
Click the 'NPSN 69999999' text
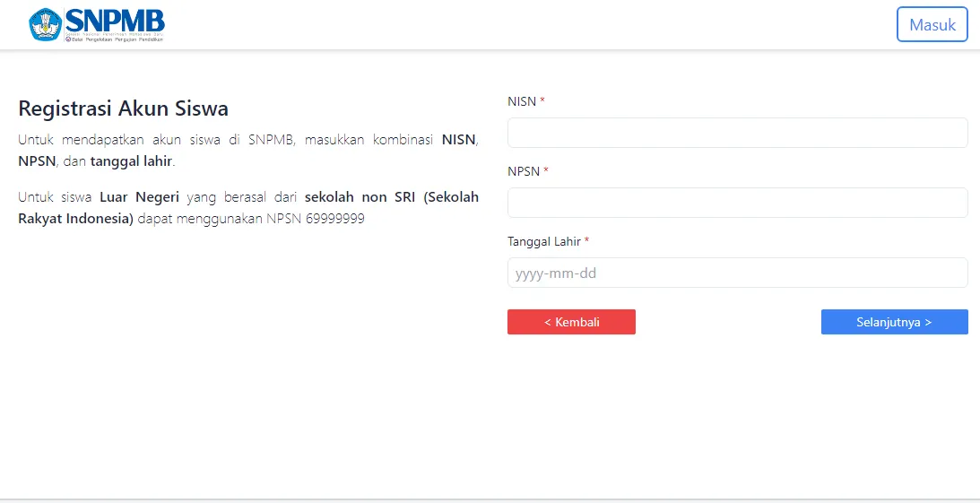(316, 220)
